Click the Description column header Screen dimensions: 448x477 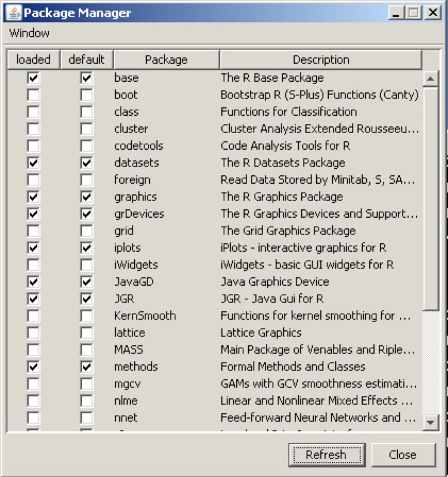(321, 60)
